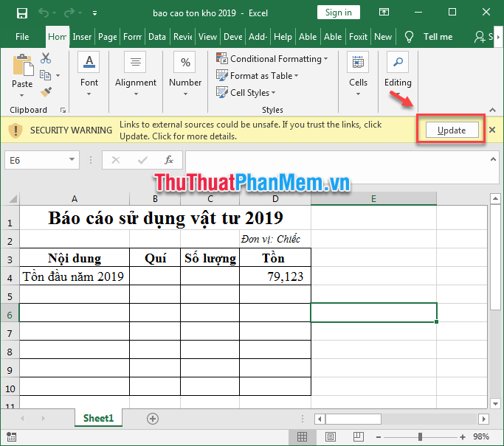Click the Sign in button
This screenshot has height=446, width=504.
338,13
